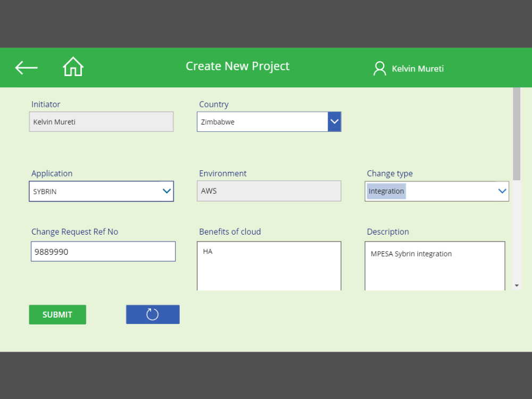The height and width of the screenshot is (399, 532).
Task: Click the Benefits of cloud text area
Action: coord(269,266)
